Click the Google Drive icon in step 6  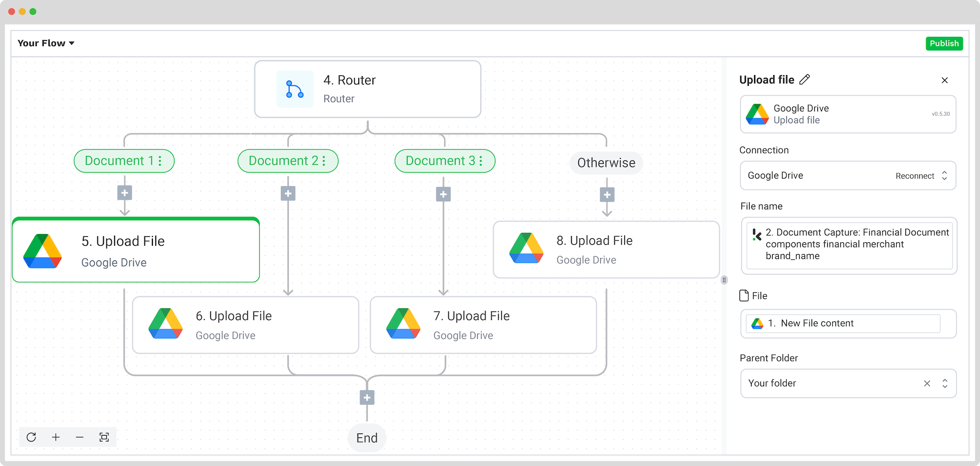pyautogui.click(x=166, y=324)
